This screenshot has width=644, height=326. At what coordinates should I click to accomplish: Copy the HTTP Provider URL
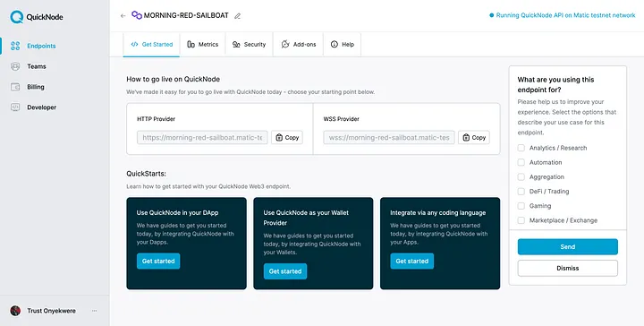coord(287,138)
